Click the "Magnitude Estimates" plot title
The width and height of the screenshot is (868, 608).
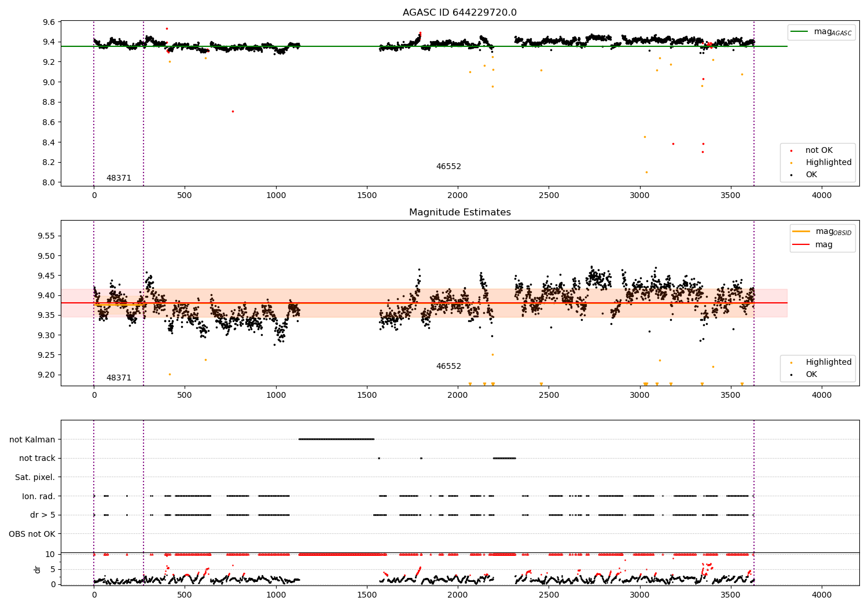click(459, 213)
